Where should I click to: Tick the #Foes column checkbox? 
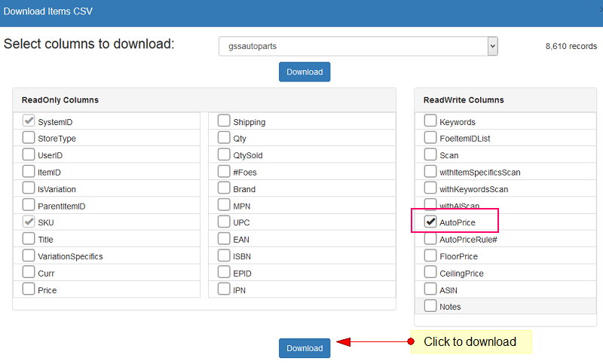224,172
